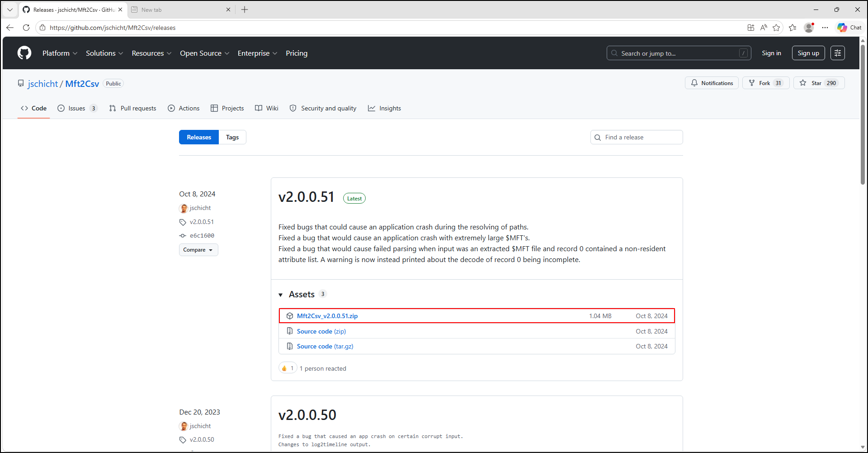Open the browser split screen icon

[751, 28]
